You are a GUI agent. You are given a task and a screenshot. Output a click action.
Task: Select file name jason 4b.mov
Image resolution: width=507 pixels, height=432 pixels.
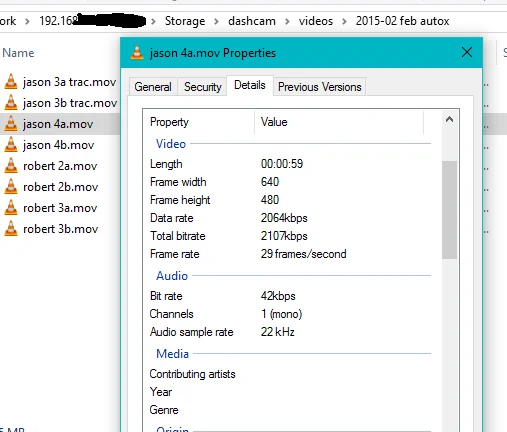point(59,145)
